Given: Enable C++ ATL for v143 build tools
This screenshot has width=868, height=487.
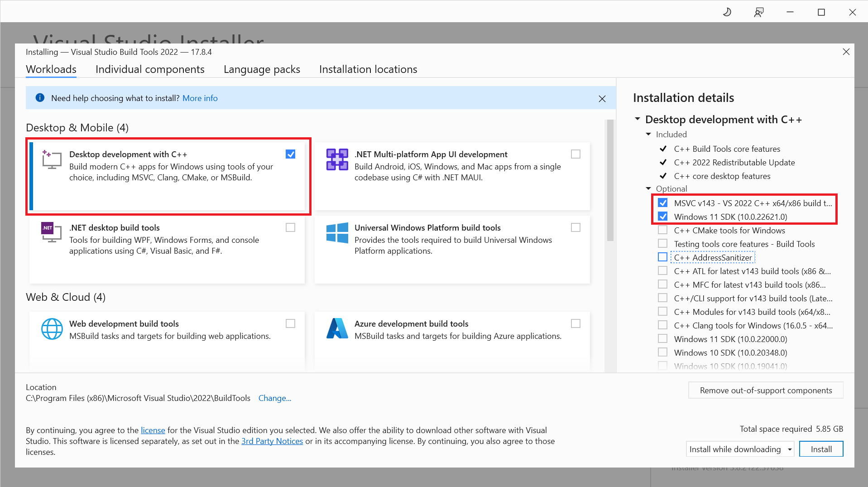Looking at the screenshot, I should tap(663, 271).
